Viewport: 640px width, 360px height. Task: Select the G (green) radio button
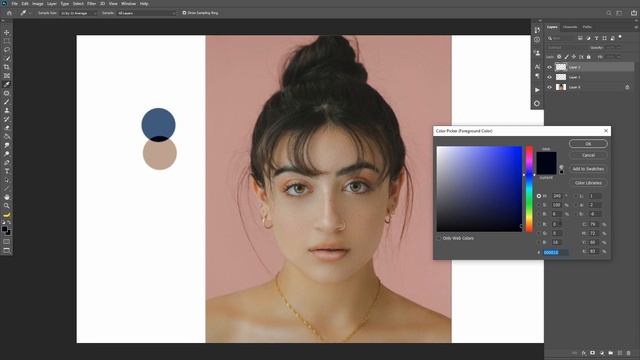click(539, 233)
